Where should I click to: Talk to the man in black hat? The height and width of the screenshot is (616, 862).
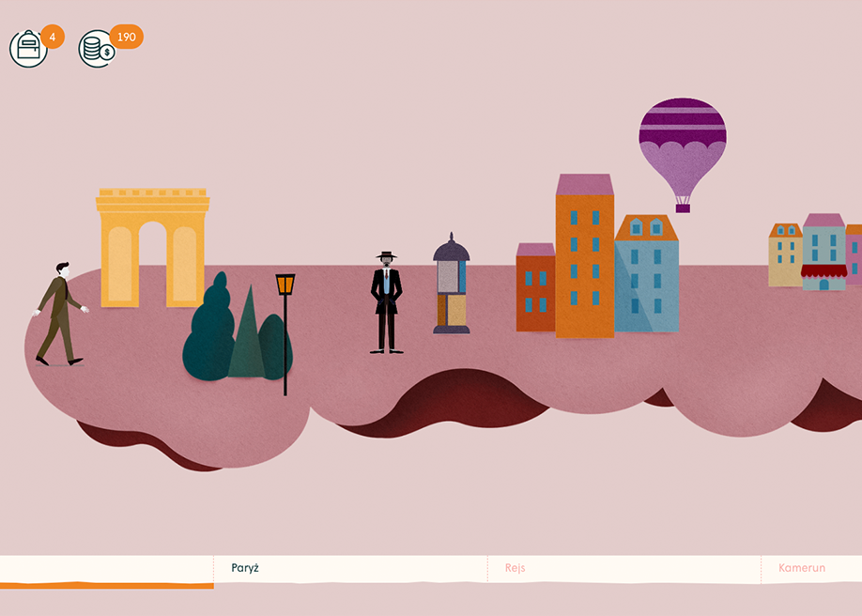[386, 302]
